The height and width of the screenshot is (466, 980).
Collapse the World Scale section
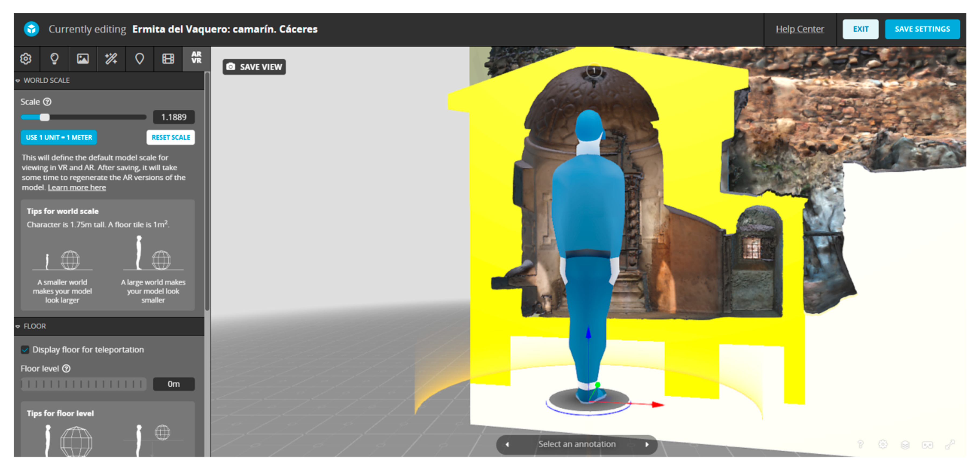(x=18, y=81)
